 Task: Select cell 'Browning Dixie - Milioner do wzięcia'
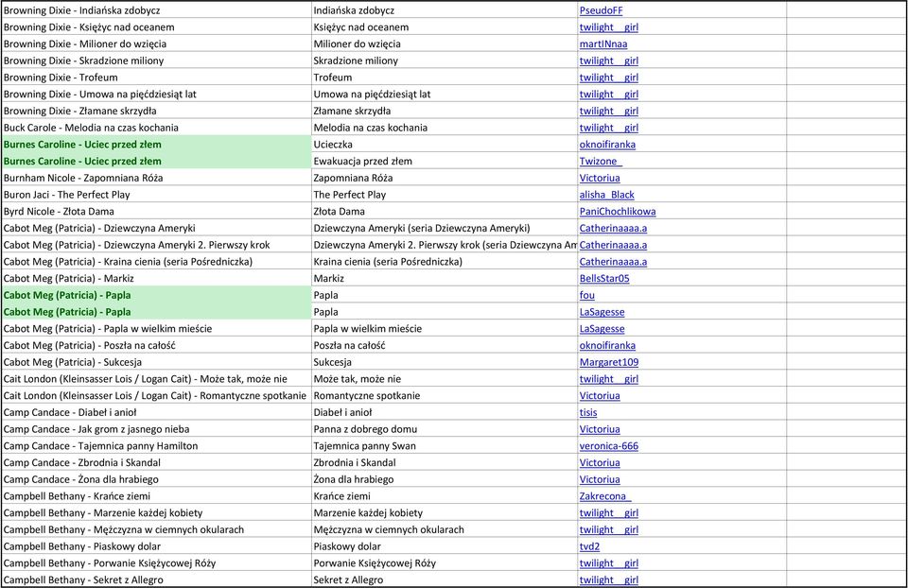point(156,44)
